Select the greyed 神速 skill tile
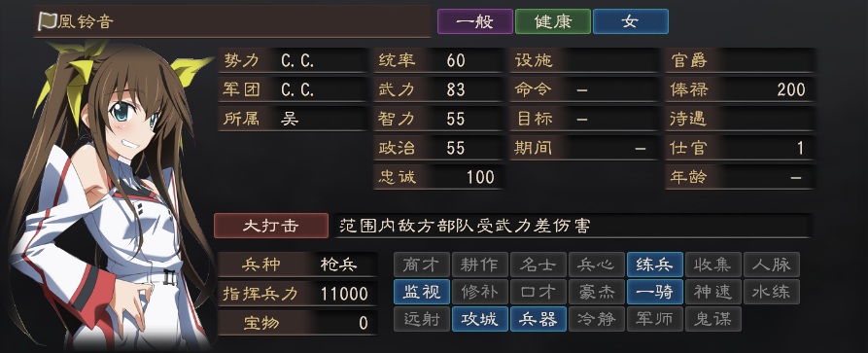The width and height of the screenshot is (868, 353). 713,292
